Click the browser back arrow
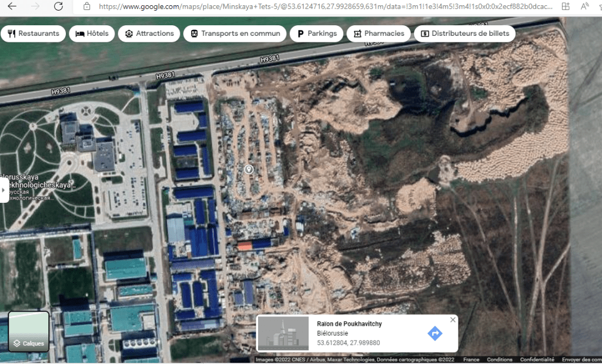The height and width of the screenshot is (364, 602). [12, 6]
